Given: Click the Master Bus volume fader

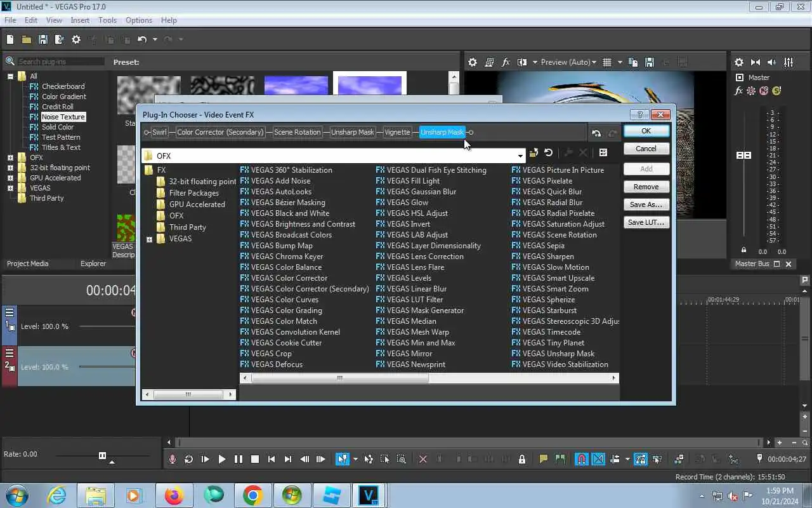Looking at the screenshot, I should pyautogui.click(x=743, y=156).
